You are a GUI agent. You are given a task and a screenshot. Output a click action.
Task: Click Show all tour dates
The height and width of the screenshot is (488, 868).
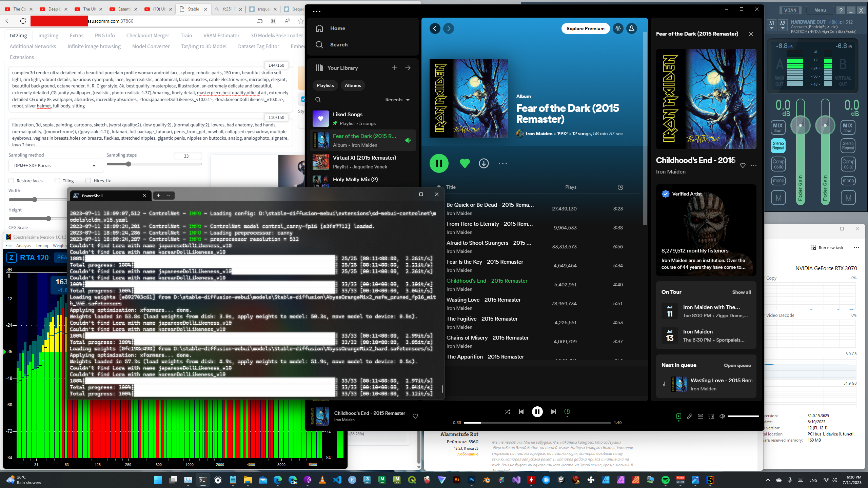click(741, 292)
